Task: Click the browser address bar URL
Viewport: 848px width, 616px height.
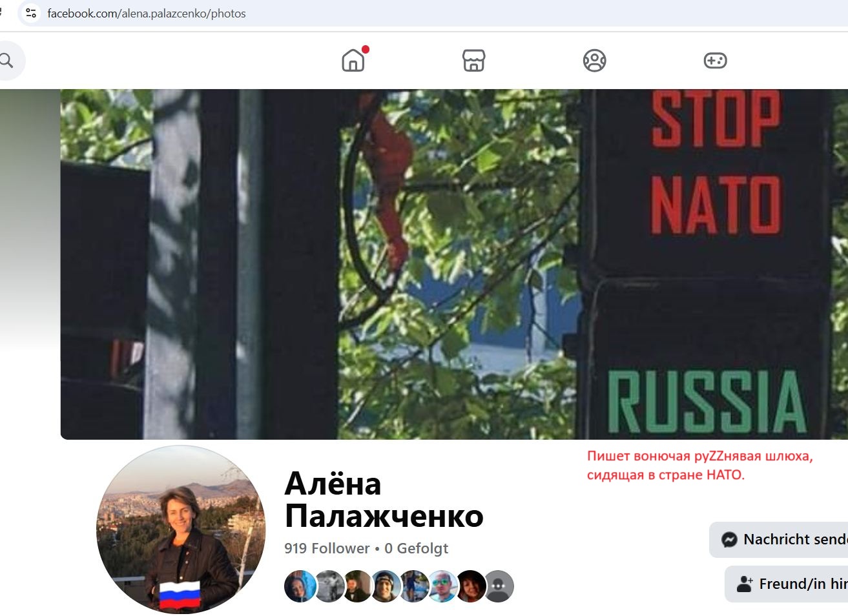Action: click(147, 13)
